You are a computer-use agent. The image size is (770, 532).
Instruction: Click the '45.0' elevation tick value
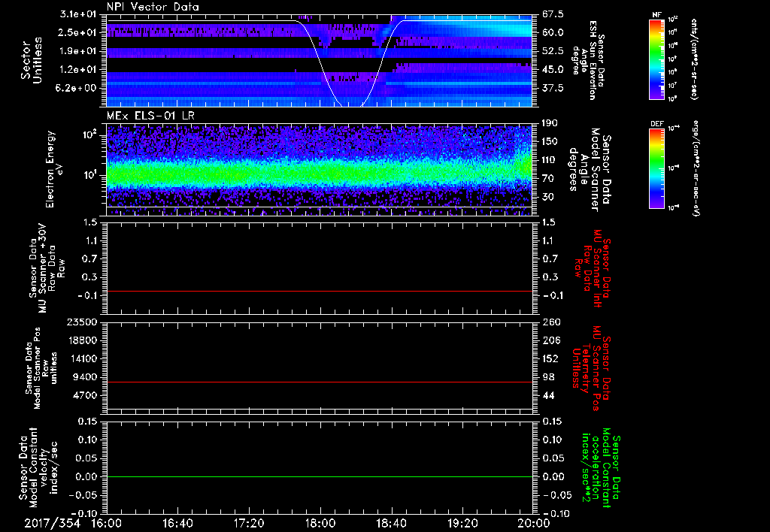point(553,70)
